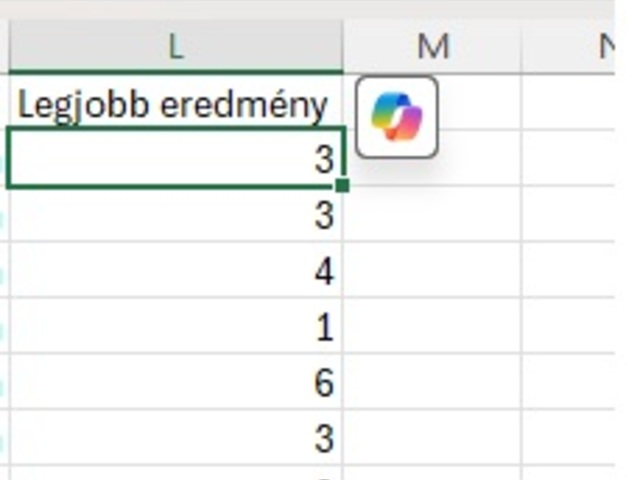Image resolution: width=640 pixels, height=480 pixels.
Task: Select the cell with 3 below the 6
Action: tap(176, 437)
